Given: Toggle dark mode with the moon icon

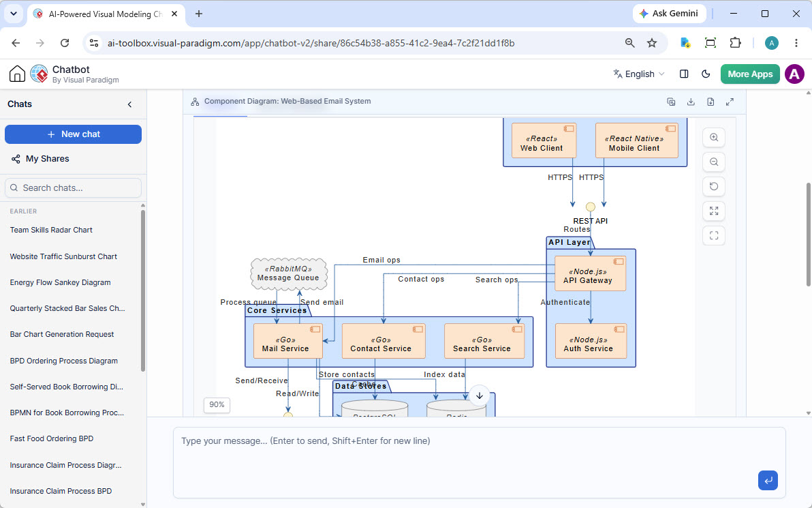Looking at the screenshot, I should coord(705,74).
